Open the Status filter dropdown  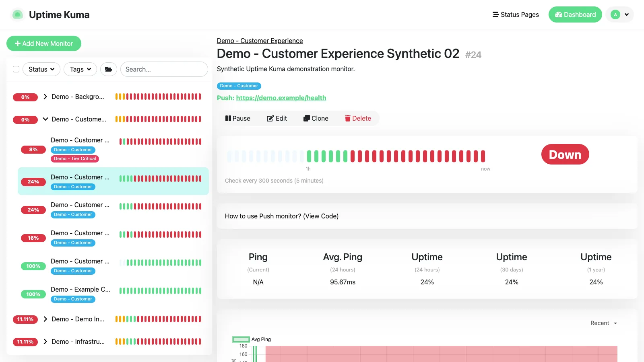click(41, 69)
